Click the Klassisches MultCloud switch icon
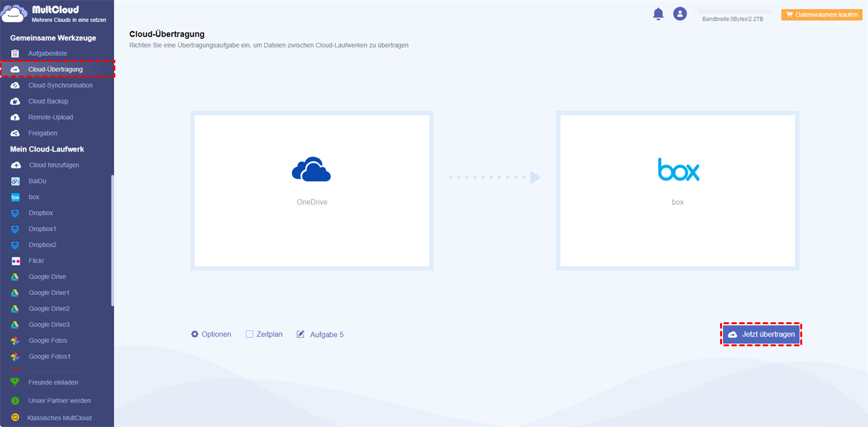The height and width of the screenshot is (427, 868). click(x=15, y=418)
